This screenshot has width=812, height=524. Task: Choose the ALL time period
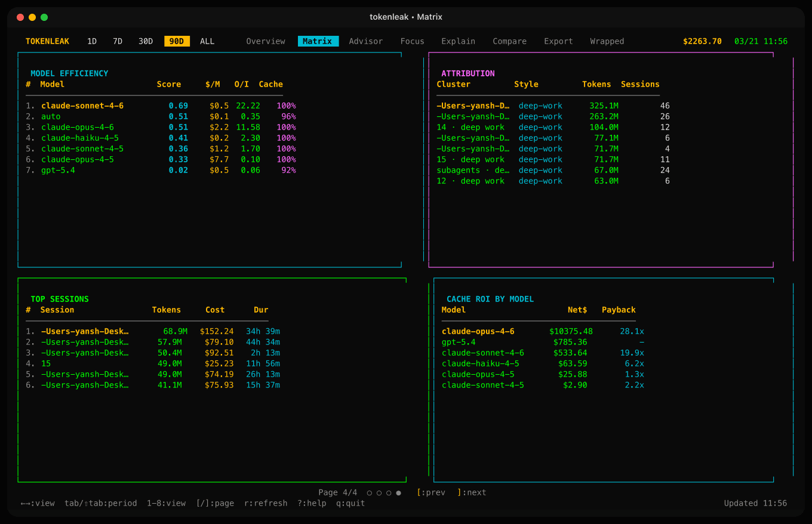click(207, 41)
